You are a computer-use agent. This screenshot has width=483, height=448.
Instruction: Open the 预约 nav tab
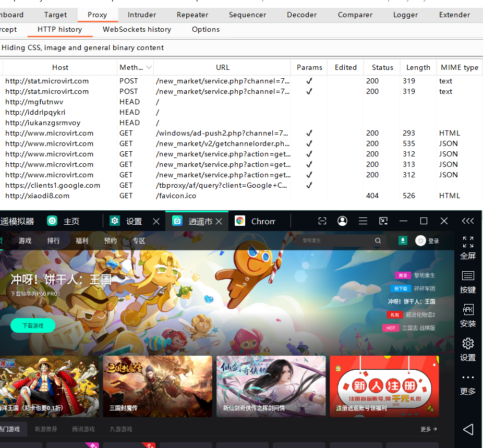pyautogui.click(x=110, y=240)
